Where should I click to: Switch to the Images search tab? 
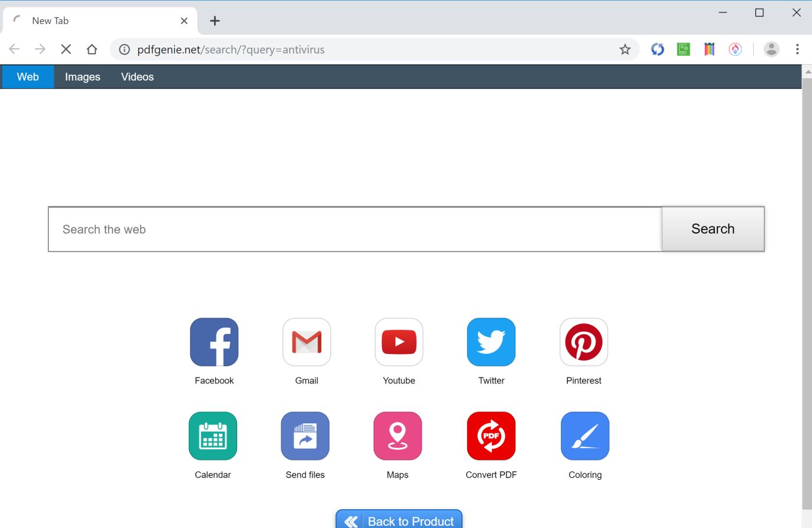tap(82, 77)
